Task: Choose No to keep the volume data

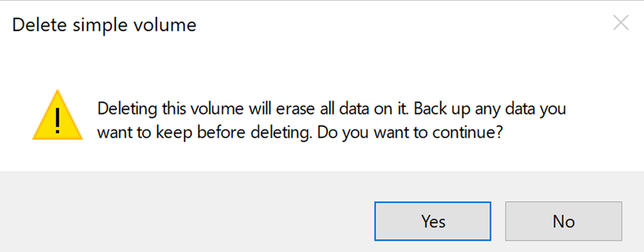Action: point(563,221)
